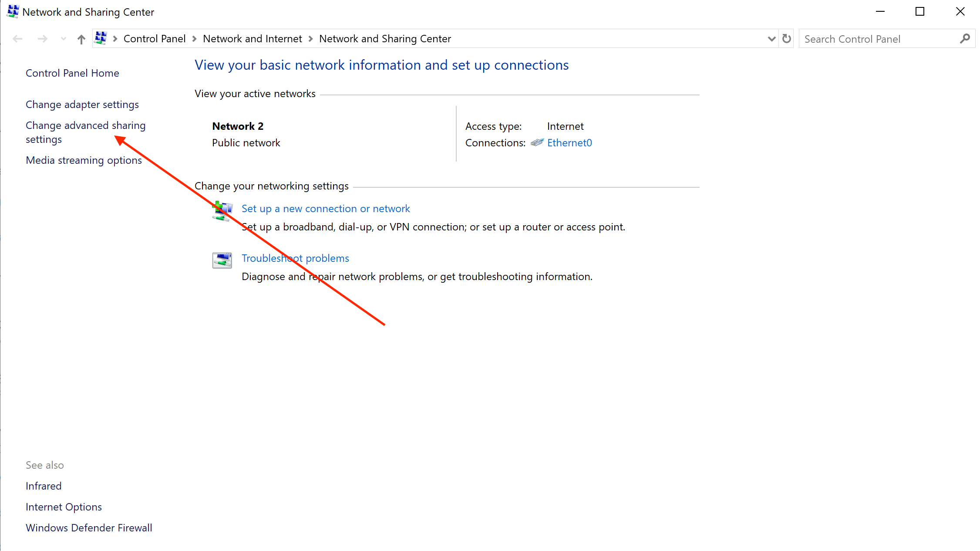Screen dimensions: 980x551
Task: Go to Control Panel via breadcrumb
Action: pos(155,38)
